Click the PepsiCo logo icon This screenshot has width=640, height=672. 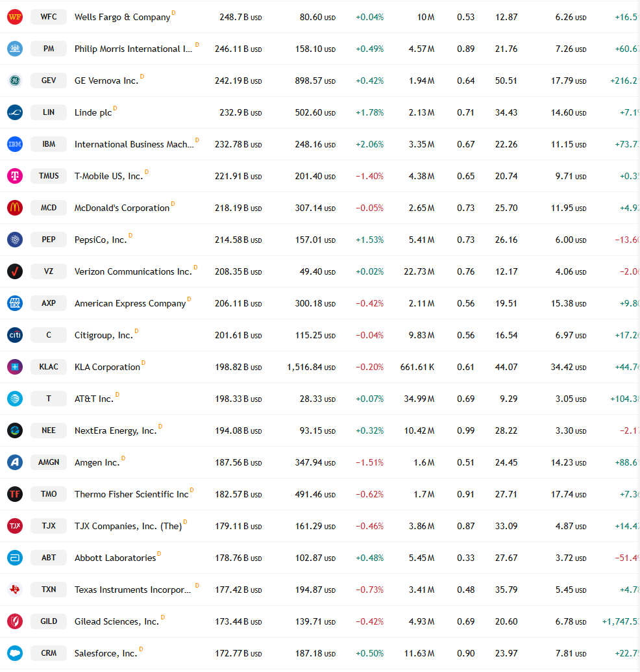point(15,240)
